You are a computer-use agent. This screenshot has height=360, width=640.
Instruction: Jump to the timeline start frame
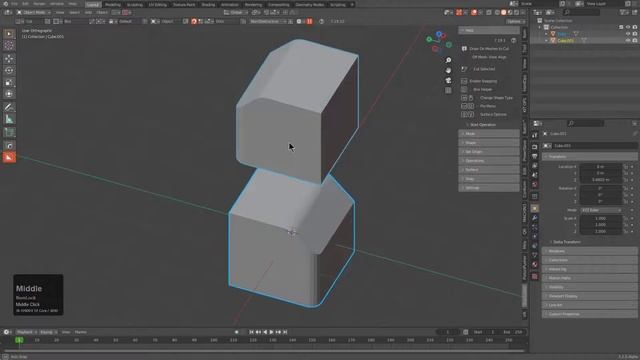pyautogui.click(x=251, y=332)
